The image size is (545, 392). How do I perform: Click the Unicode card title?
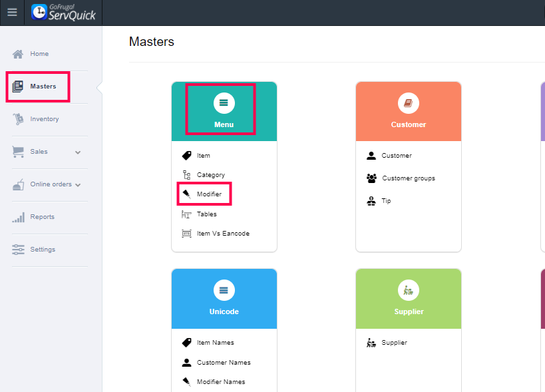coord(224,311)
